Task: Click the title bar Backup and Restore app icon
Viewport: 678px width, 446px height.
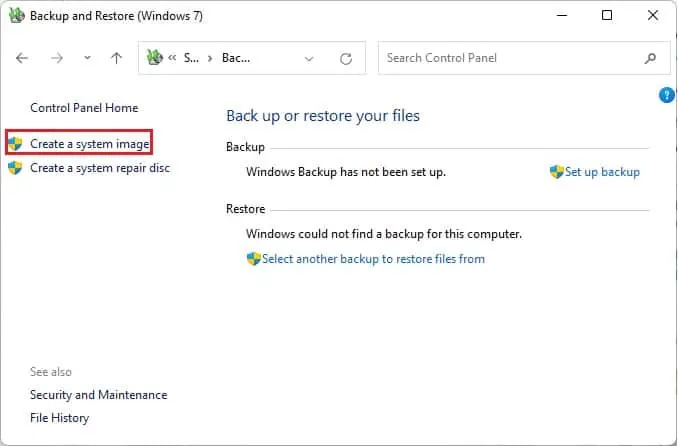Action: 17,16
